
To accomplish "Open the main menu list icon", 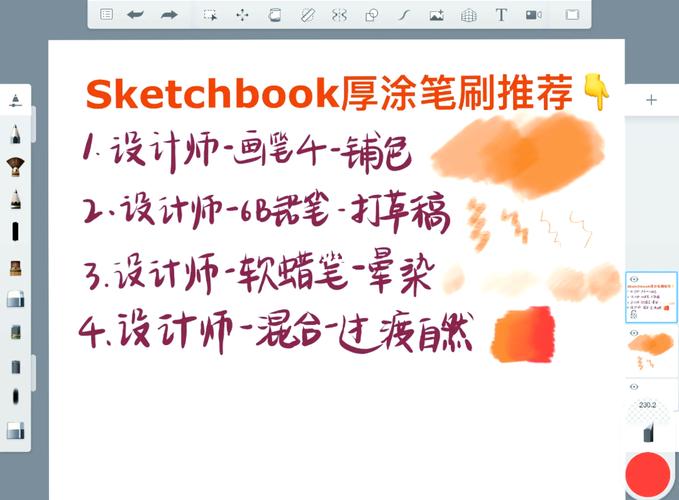I will (x=107, y=14).
